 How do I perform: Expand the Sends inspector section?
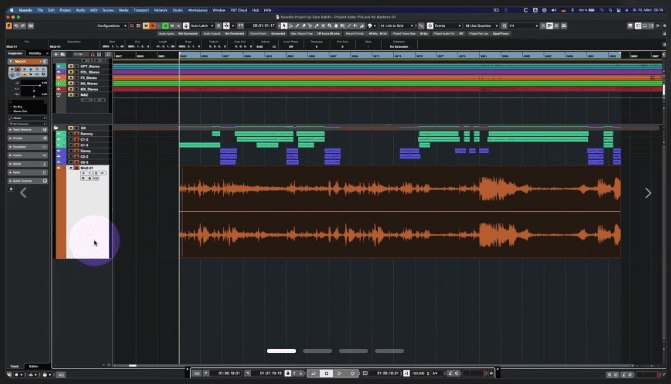[x=28, y=164]
